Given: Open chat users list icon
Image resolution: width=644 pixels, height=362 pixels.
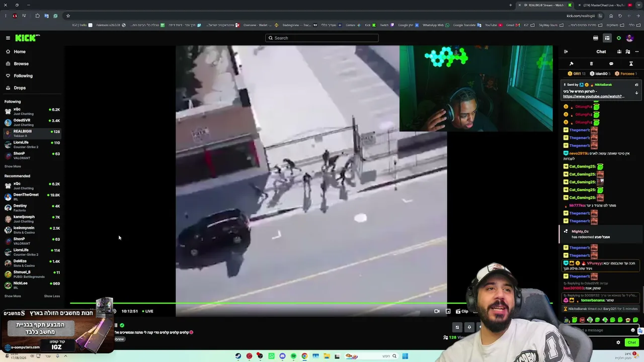Looking at the screenshot, I should click(x=628, y=52).
